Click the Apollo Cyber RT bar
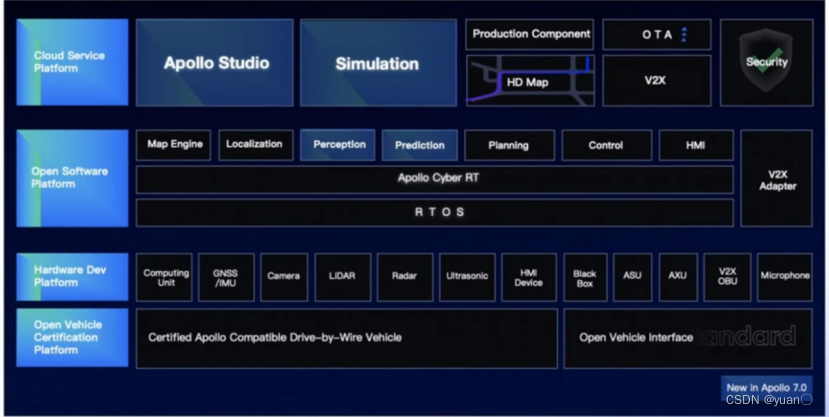The height and width of the screenshot is (417, 829). 435,180
